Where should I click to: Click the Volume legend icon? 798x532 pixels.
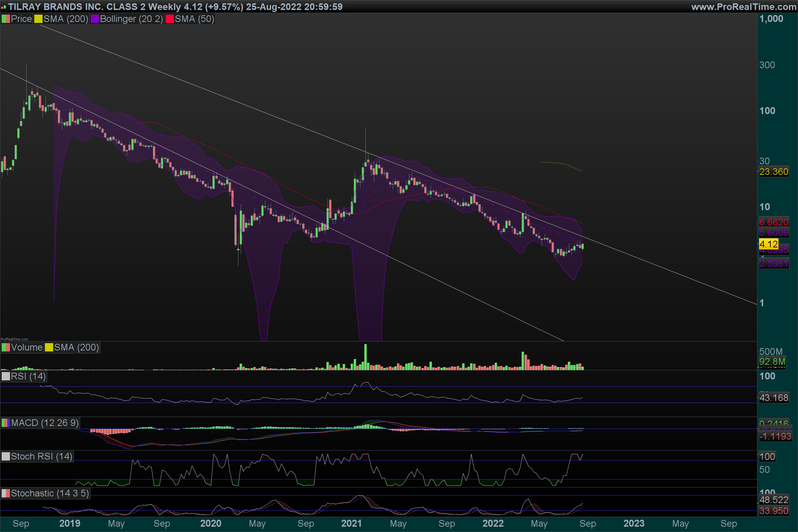pyautogui.click(x=5, y=347)
